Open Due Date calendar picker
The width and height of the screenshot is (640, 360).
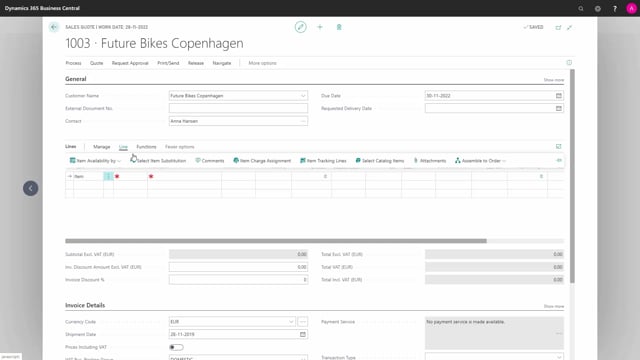559,96
